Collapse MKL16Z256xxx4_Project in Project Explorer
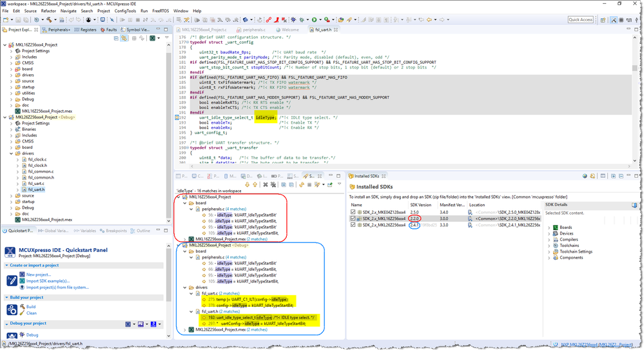Screen dimensions: 644x350 pyautogui.click(x=5, y=44)
